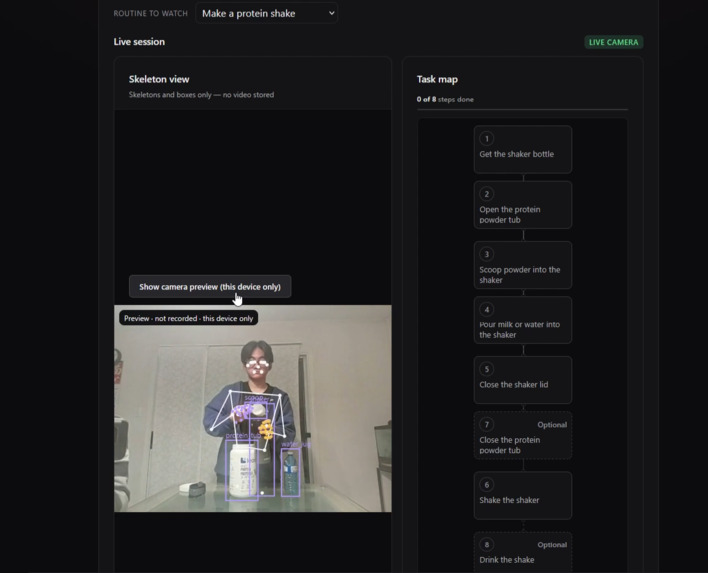Click Show camera preview button
Screen dimensions: 708x573
point(210,287)
